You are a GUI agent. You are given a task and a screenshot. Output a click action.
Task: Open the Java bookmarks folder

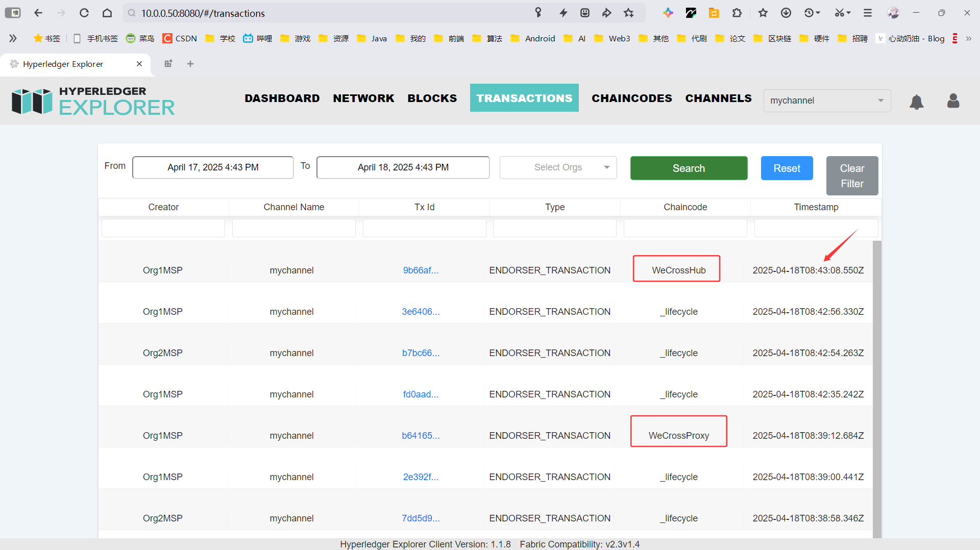[x=372, y=38]
